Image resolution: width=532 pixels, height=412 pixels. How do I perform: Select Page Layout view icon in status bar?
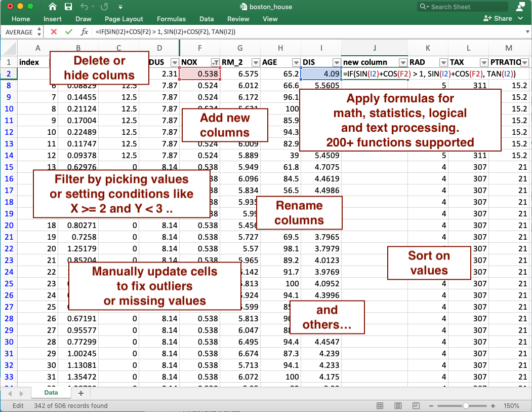pyautogui.click(x=398, y=405)
